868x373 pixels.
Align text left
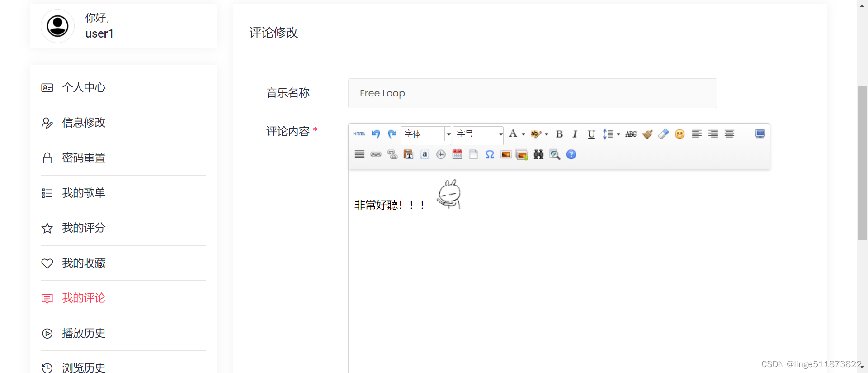coord(697,134)
